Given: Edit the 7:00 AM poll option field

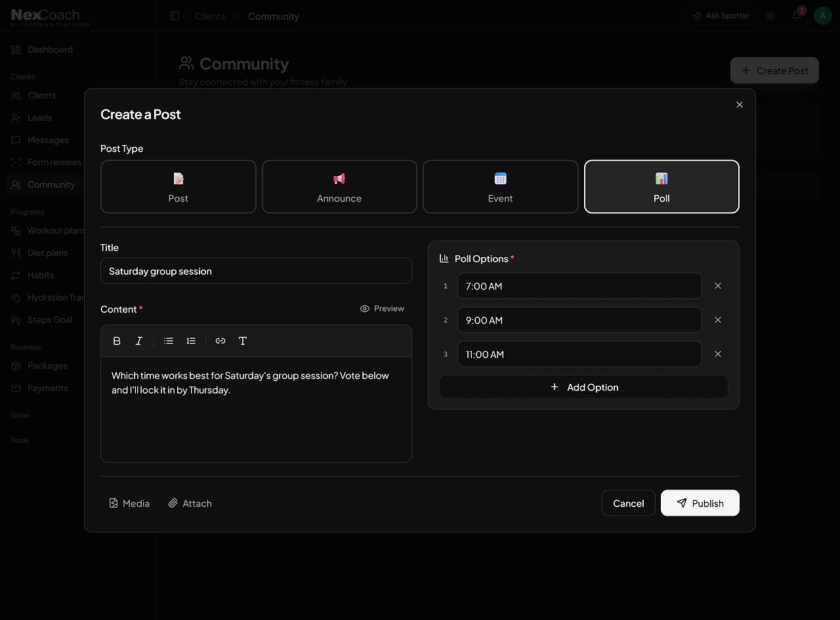Looking at the screenshot, I should coord(579,286).
